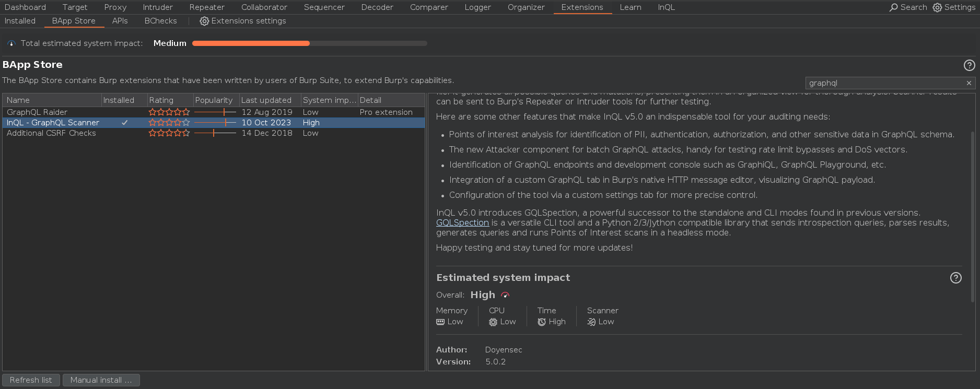Open Settings via the gear icon
Image resolution: width=980 pixels, height=389 pixels.
(x=937, y=7)
